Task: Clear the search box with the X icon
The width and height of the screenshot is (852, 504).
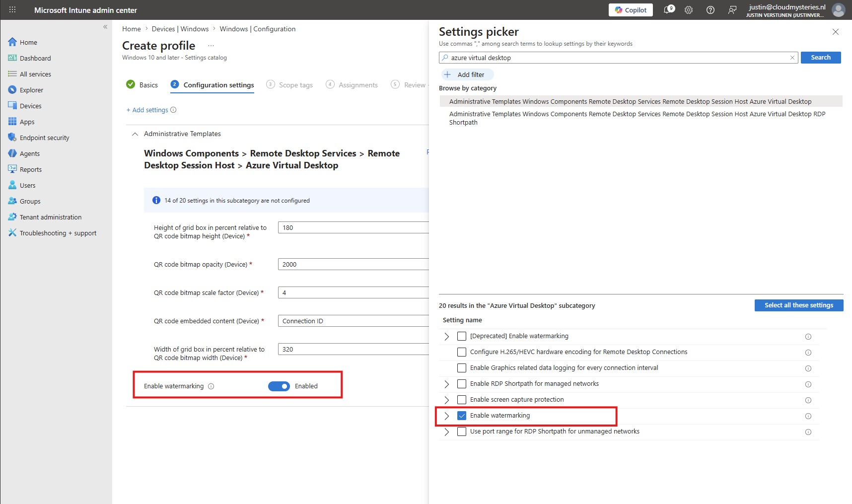Action: (792, 58)
